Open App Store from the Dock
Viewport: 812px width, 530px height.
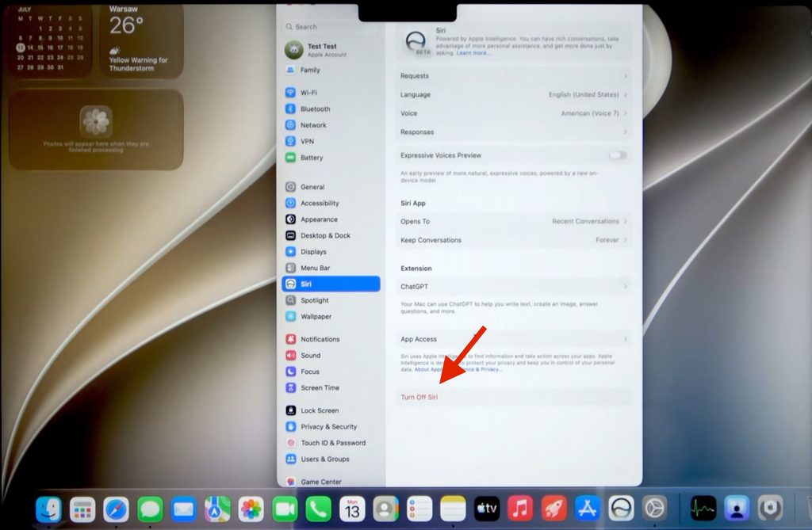coord(588,510)
